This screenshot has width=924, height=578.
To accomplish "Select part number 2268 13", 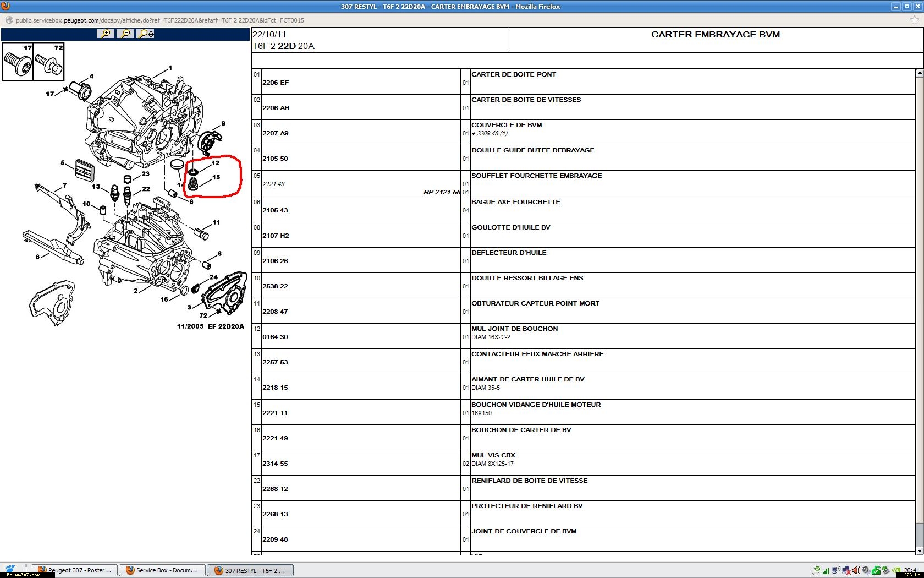I will 275,514.
